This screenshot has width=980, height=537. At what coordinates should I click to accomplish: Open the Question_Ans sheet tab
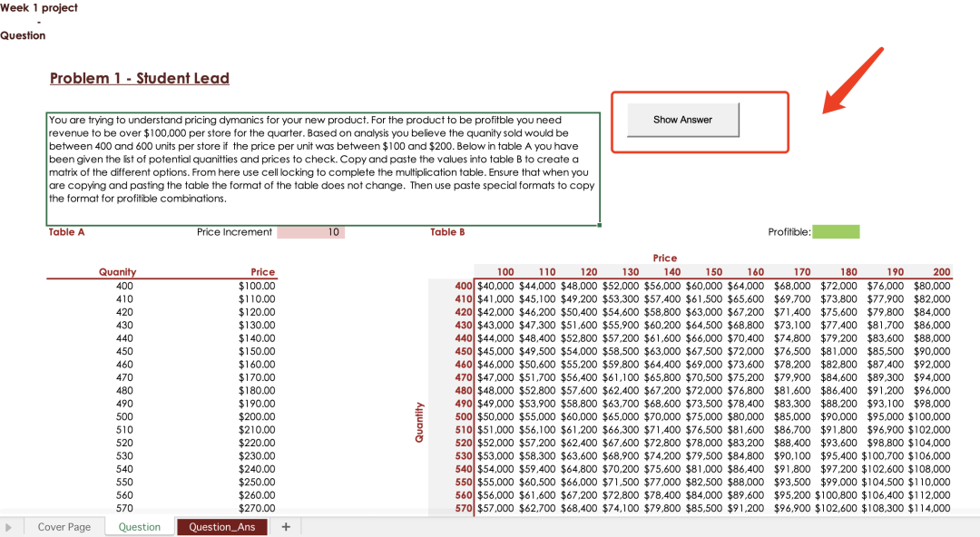point(222,527)
